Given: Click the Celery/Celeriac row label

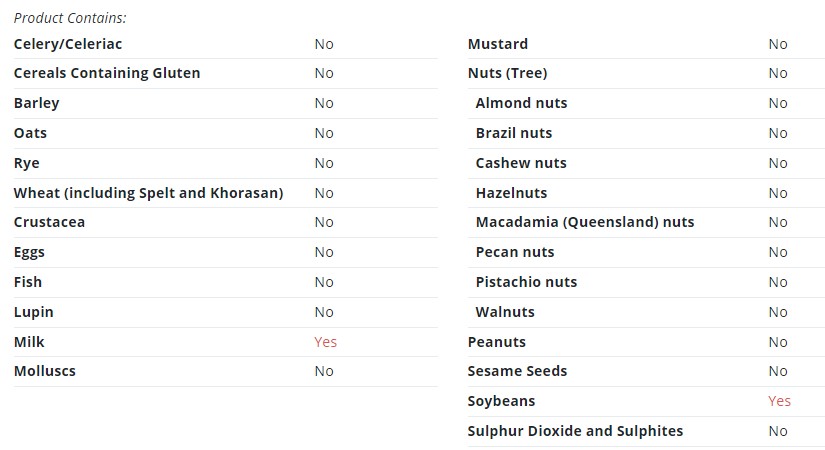Looking at the screenshot, I should tap(68, 44).
